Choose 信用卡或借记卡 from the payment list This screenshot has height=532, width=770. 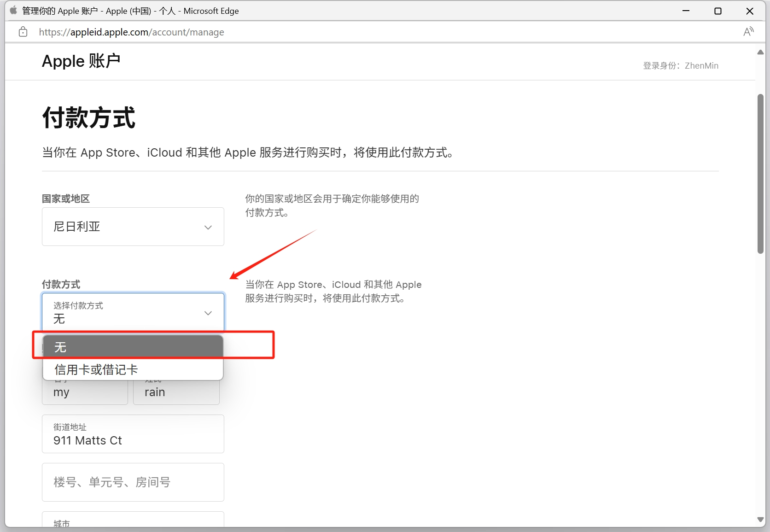coord(133,369)
